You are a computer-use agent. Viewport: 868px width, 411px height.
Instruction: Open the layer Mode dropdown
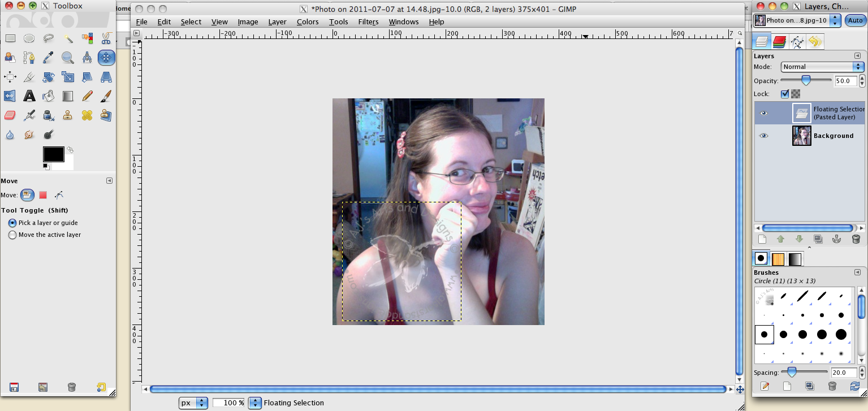click(823, 67)
